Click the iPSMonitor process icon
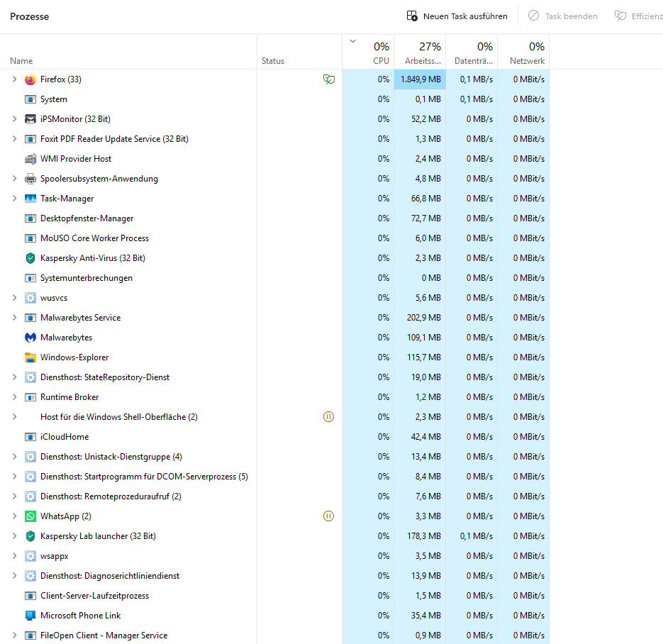 (x=30, y=119)
